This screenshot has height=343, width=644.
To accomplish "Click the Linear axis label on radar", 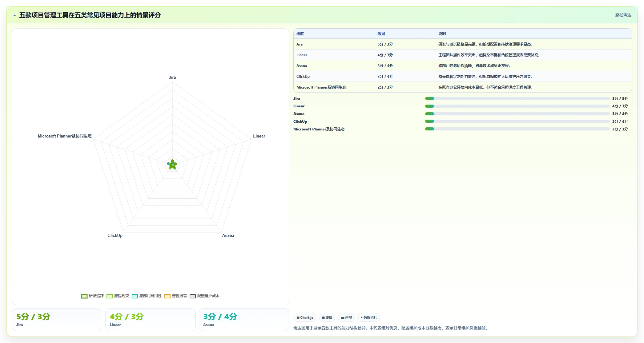I will click(x=259, y=136).
